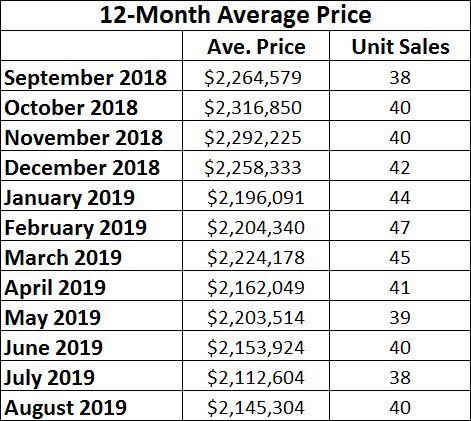This screenshot has width=471, height=421.
Task: Click the January 2019 price $2,196,091
Action: [256, 198]
